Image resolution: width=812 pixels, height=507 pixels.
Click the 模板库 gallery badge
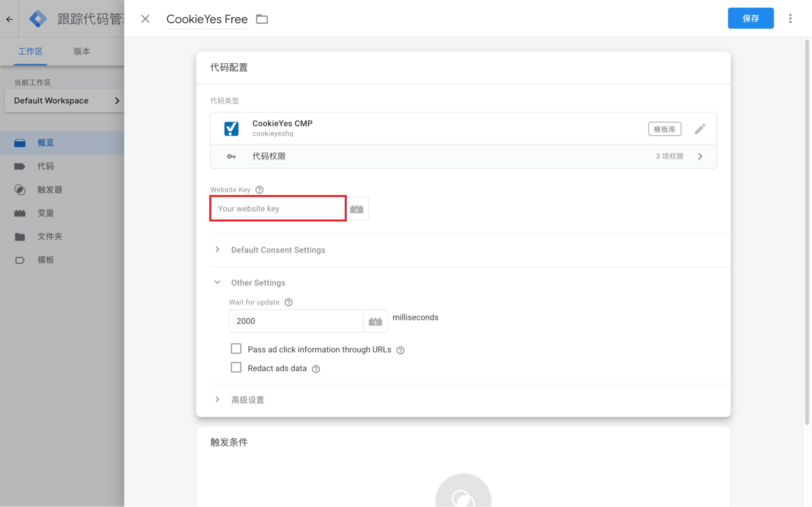click(x=664, y=129)
